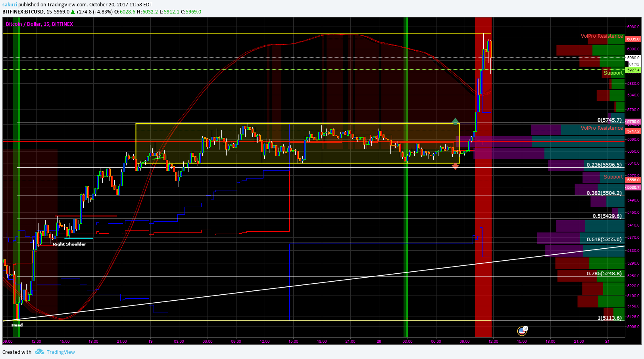Select the 'VolPro Resistance' label near 5717
This screenshot has width=644, height=359.
point(602,128)
